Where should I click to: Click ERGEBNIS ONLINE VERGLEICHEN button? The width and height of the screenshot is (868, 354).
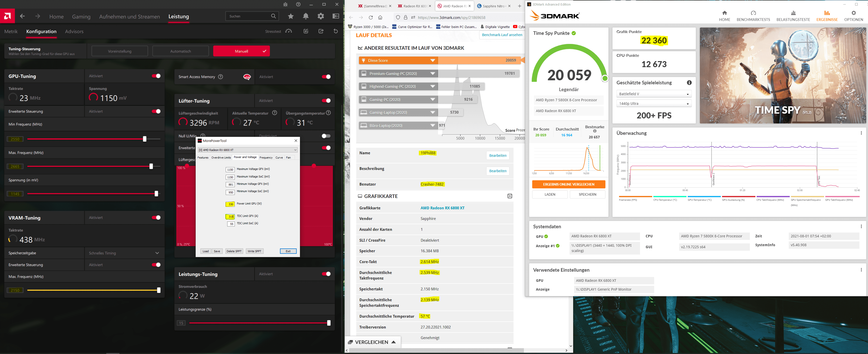tap(569, 184)
